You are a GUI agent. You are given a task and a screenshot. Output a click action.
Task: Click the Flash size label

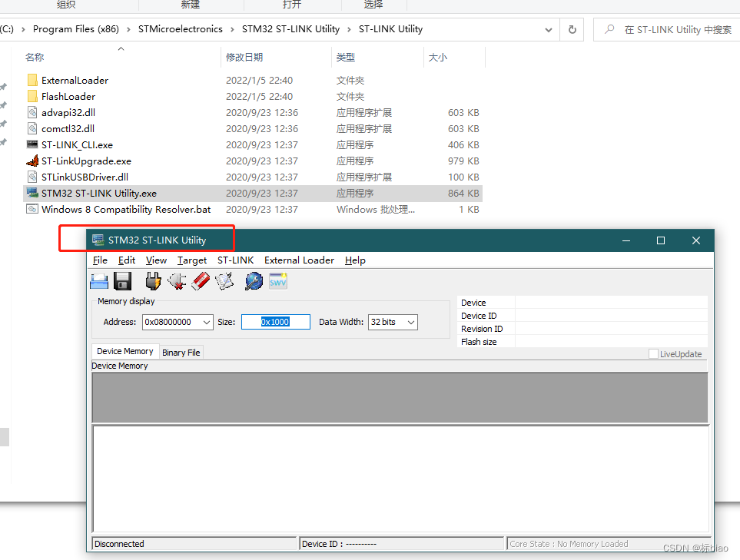point(479,342)
